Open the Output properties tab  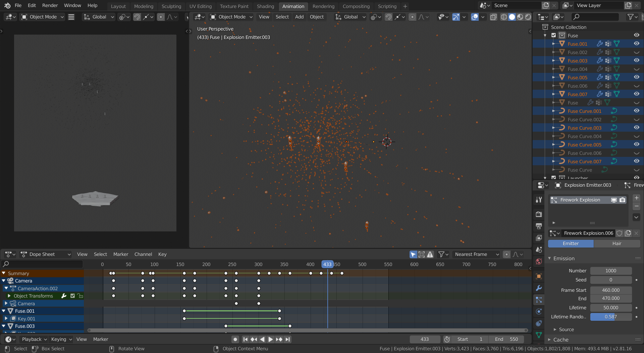pyautogui.click(x=539, y=226)
